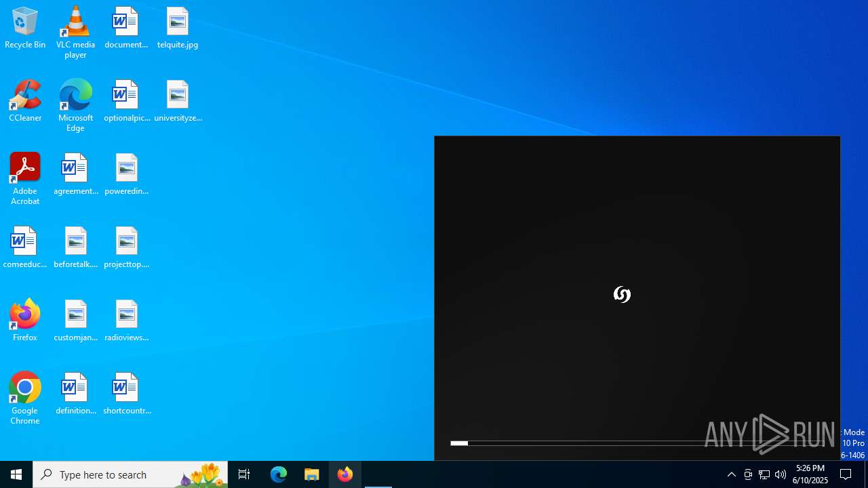868x488 pixels.
Task: Select the telquite.jpg image file
Action: (x=178, y=28)
